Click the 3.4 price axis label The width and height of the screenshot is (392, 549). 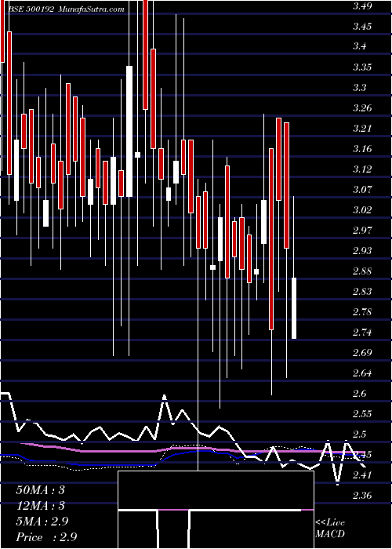coord(360,47)
